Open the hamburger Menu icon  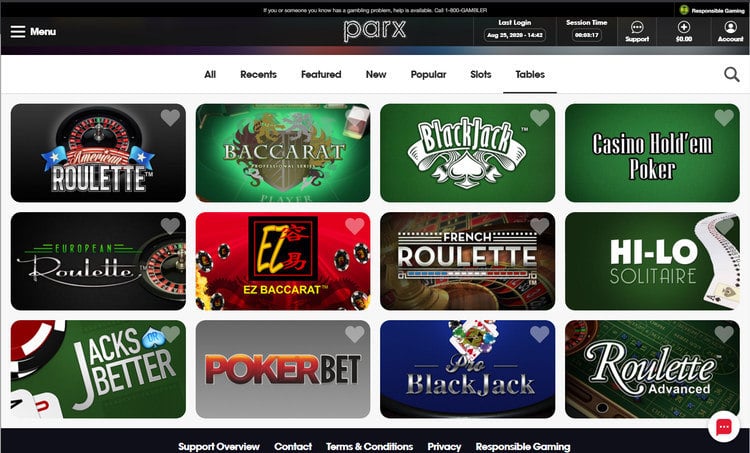(18, 32)
